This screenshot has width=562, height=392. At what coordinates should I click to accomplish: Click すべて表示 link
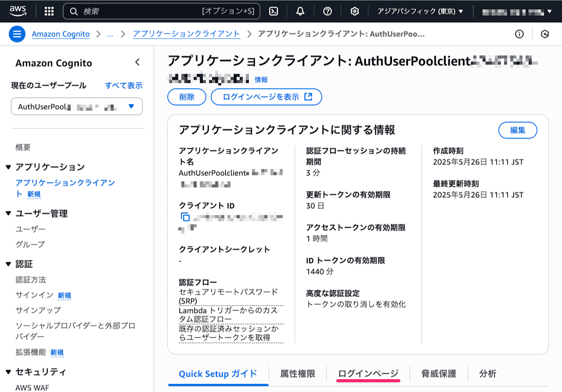point(124,86)
